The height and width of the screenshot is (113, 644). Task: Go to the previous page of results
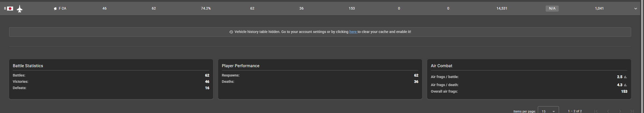[608, 111]
